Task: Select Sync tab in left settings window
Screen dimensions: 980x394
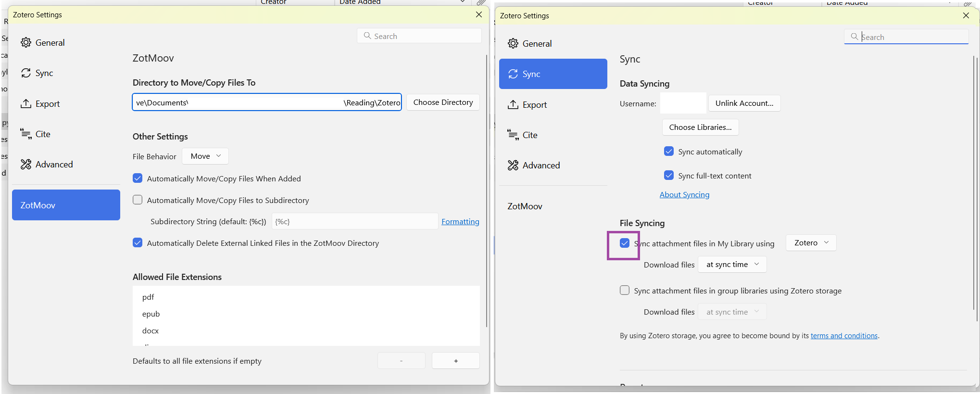Action: click(x=66, y=73)
